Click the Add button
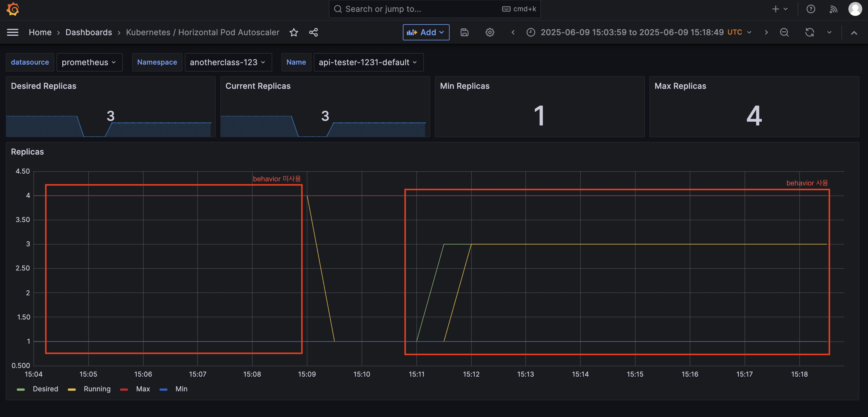Viewport: 868px width, 417px height. pos(426,32)
